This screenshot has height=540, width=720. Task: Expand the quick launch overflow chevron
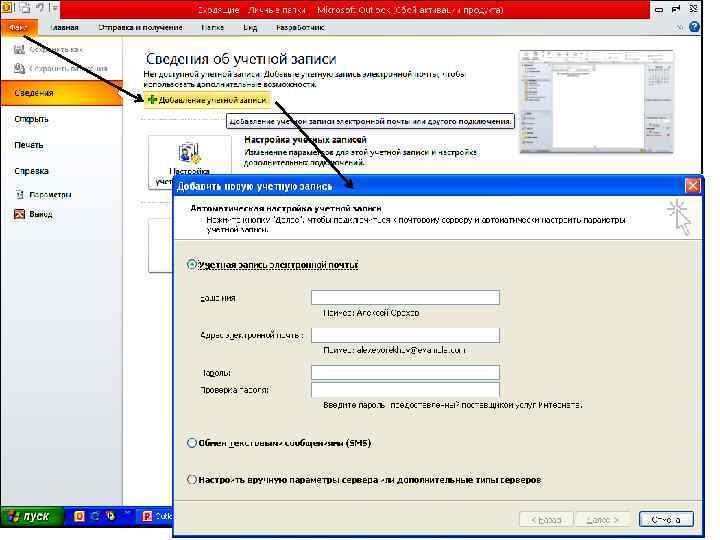tap(127, 513)
